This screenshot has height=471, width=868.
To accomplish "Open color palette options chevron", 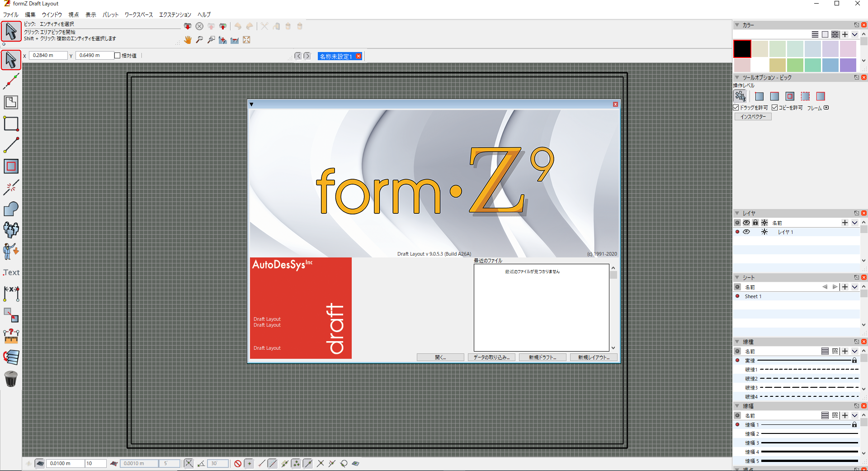I will (854, 34).
